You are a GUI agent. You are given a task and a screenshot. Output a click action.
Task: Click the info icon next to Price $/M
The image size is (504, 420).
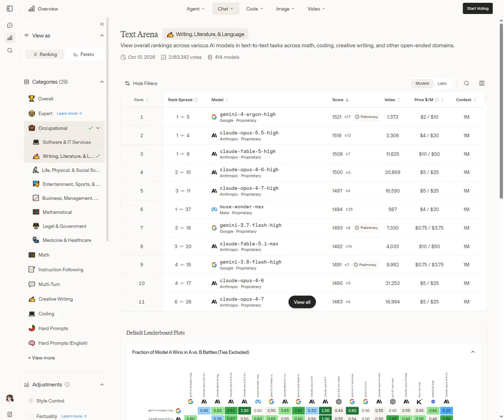437,100
